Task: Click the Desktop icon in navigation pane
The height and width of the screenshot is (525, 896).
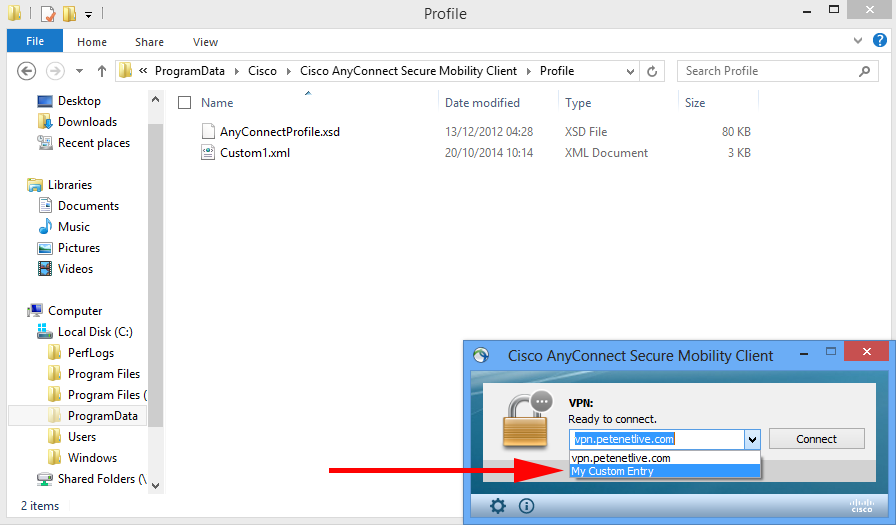Action: [x=45, y=101]
